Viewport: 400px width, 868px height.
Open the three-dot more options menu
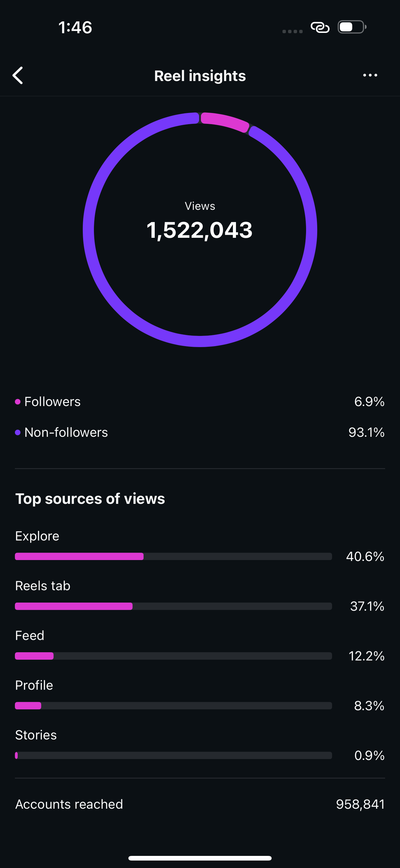pyautogui.click(x=370, y=75)
